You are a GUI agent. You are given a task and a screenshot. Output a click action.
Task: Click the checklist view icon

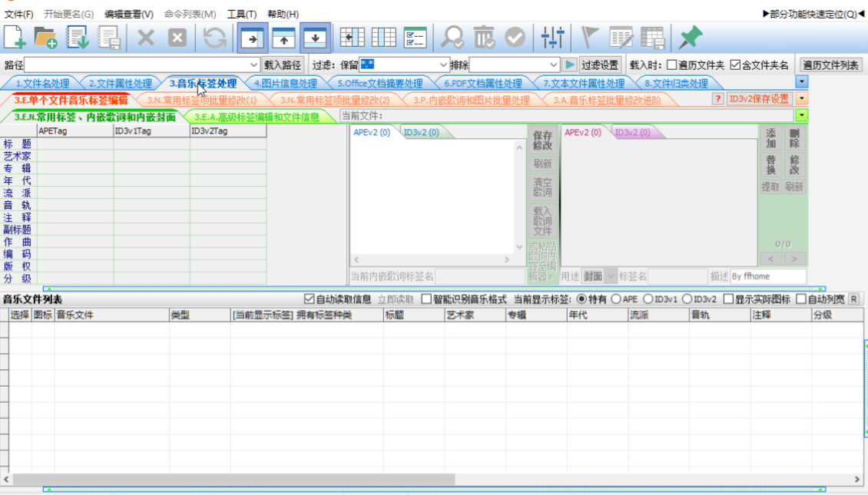click(x=415, y=38)
